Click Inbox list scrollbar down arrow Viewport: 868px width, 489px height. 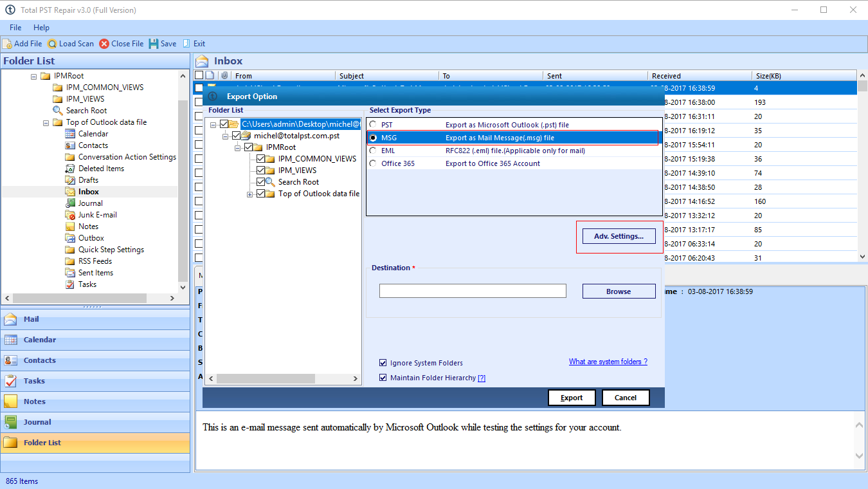pos(862,256)
